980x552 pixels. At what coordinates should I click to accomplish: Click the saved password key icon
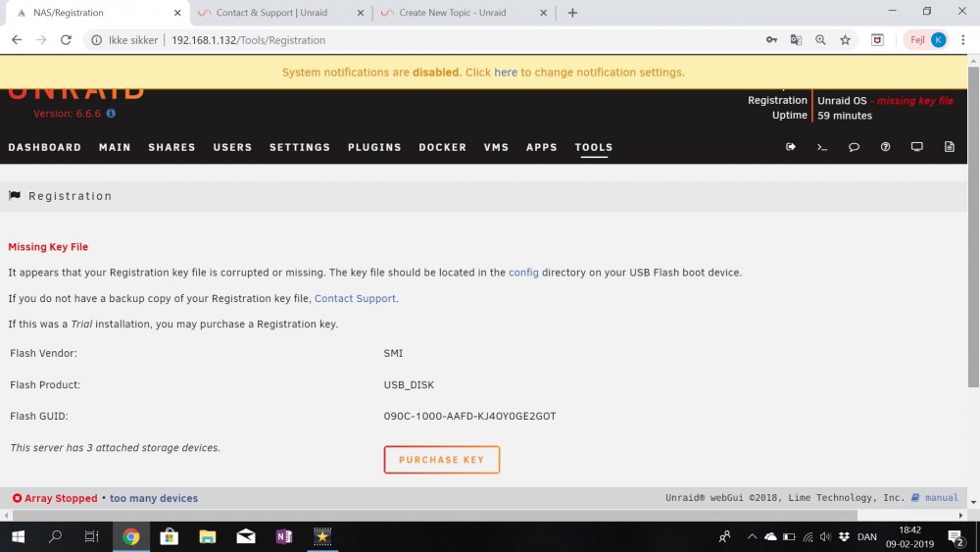[771, 40]
